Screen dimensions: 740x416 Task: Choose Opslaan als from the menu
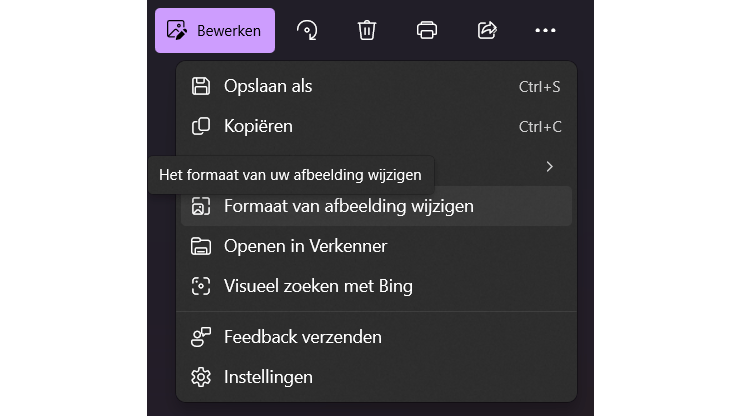268,86
